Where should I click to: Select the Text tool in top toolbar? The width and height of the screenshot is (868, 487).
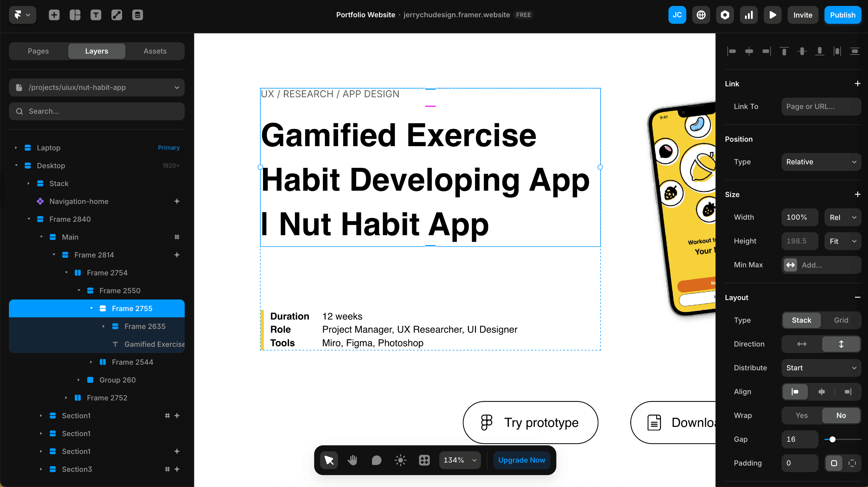pos(96,15)
